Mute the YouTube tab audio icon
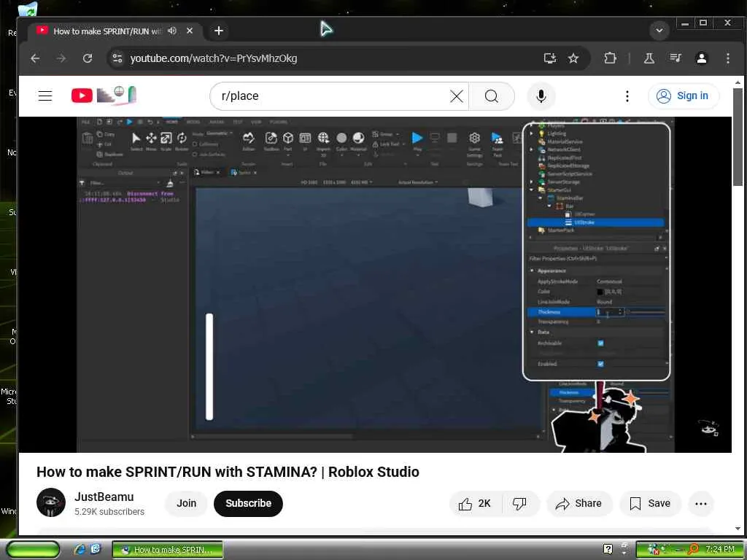The width and height of the screenshot is (747, 560). pos(172,31)
